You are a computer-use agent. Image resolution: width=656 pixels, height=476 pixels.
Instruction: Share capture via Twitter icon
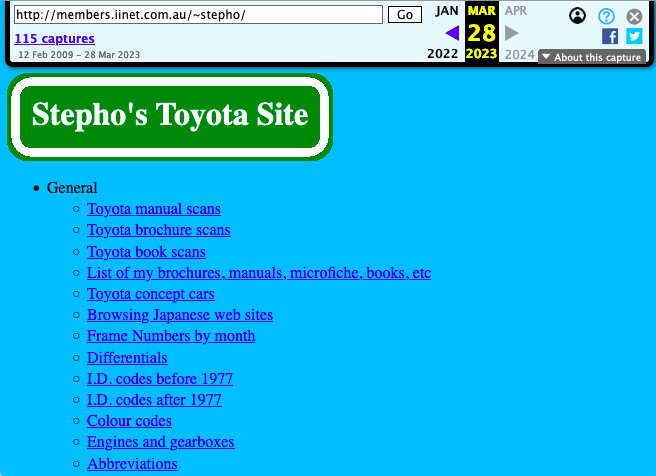[634, 36]
